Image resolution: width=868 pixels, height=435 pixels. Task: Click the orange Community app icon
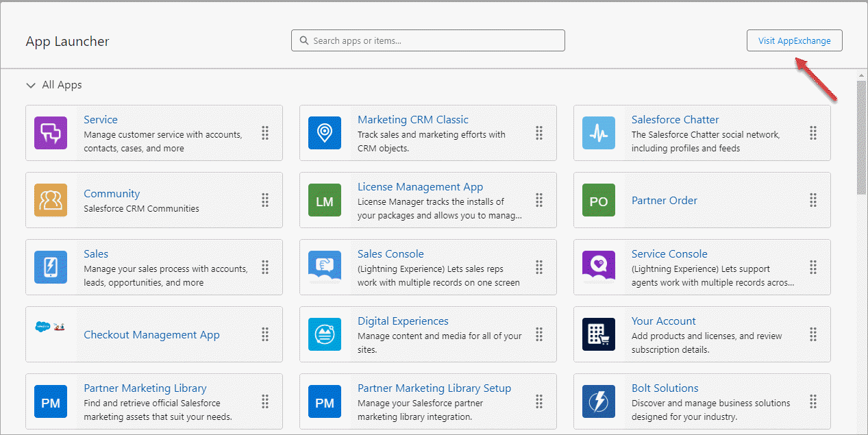(x=51, y=200)
